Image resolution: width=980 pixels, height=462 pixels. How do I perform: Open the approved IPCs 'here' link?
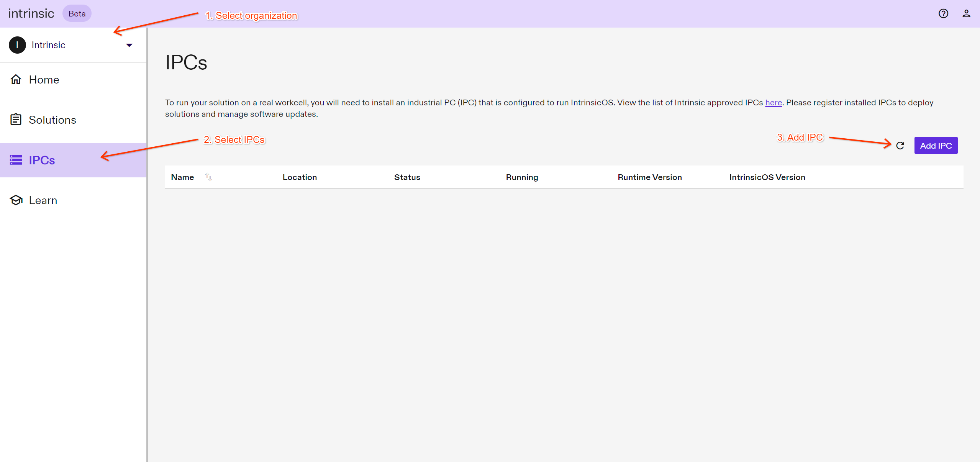click(773, 103)
